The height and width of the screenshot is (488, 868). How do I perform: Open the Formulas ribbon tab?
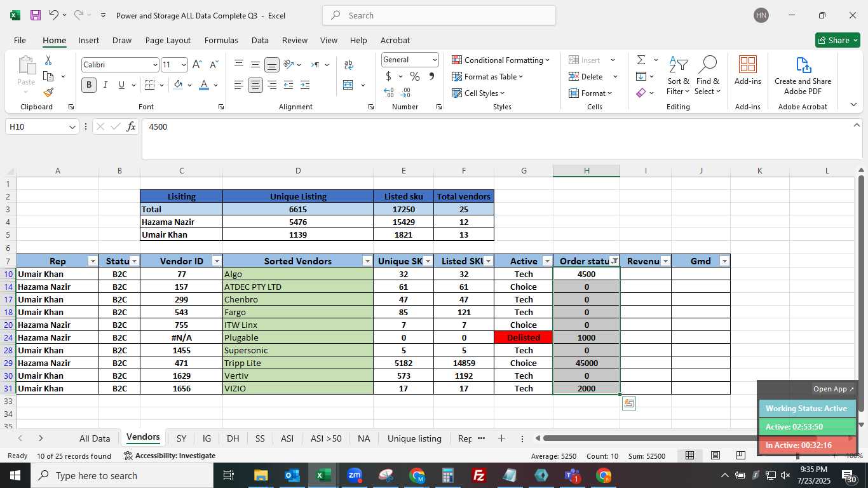pos(221,40)
